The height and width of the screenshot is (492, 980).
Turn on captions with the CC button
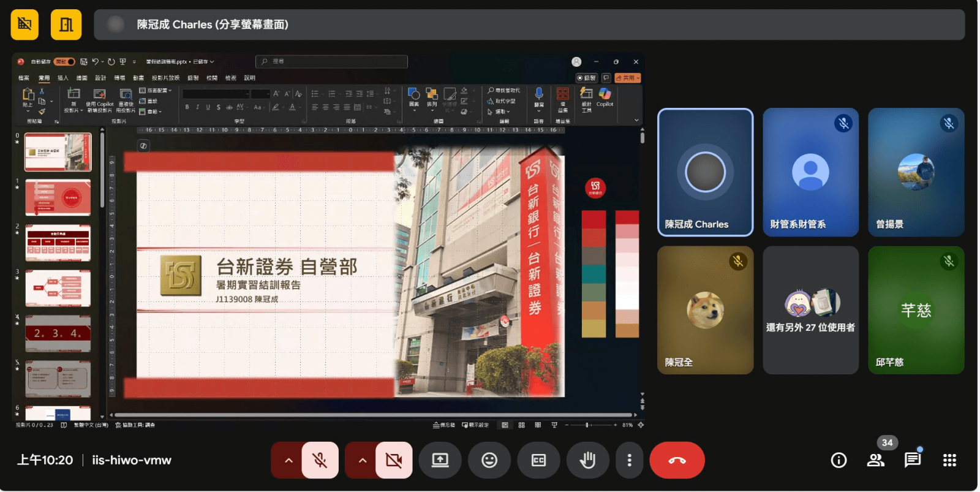point(538,460)
